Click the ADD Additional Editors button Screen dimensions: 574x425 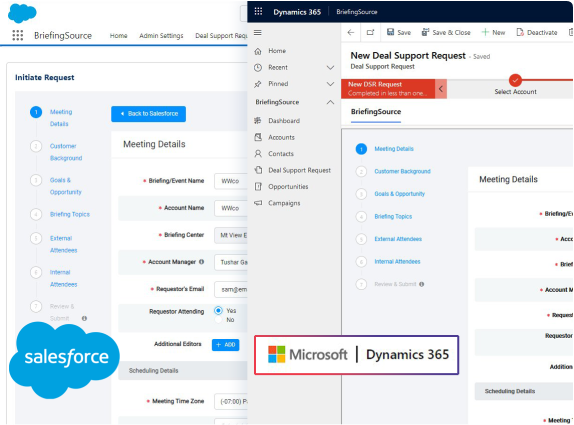226,344
